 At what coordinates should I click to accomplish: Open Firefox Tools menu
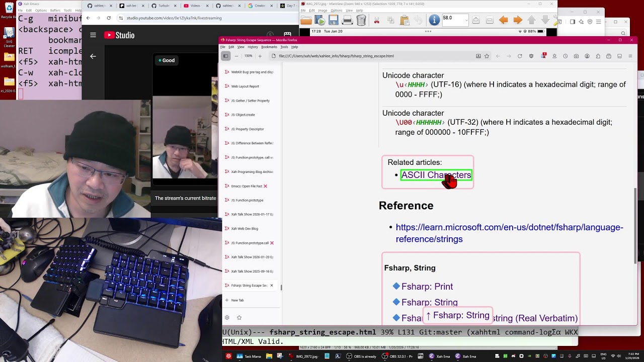pos(284,47)
